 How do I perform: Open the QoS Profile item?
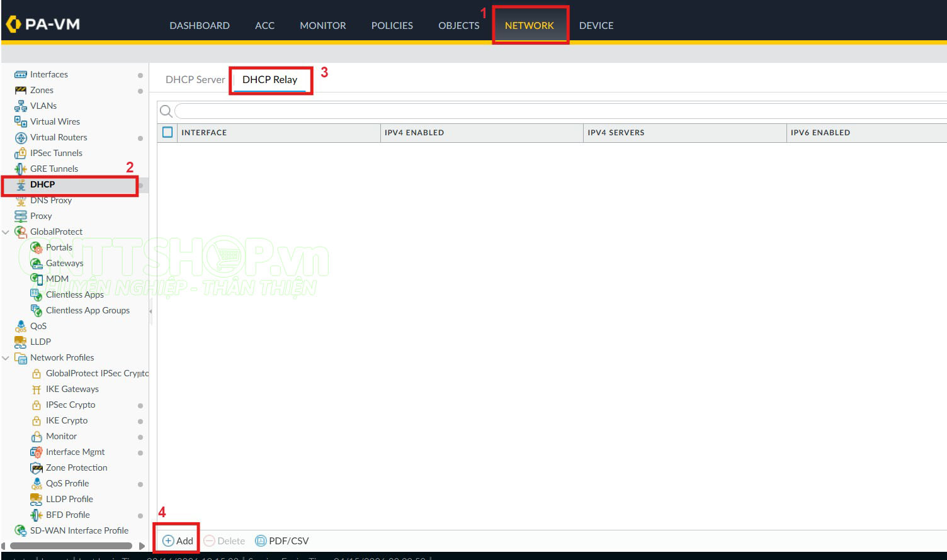(67, 483)
